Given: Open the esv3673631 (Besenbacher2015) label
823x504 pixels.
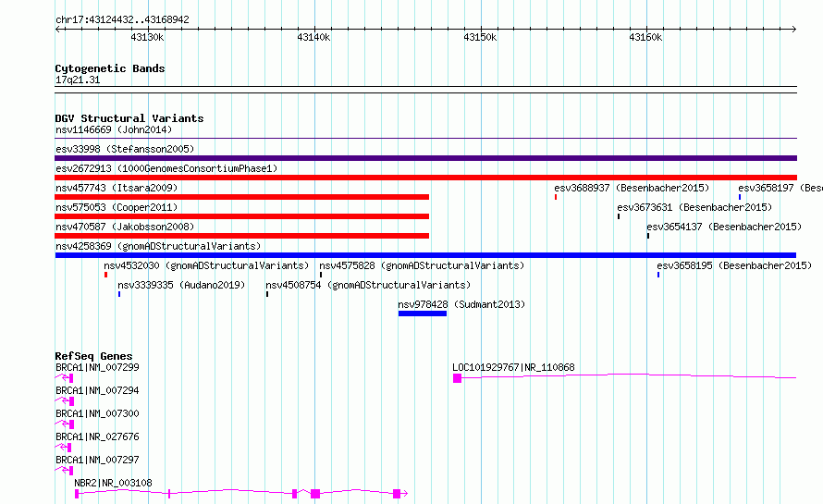Looking at the screenshot, I should pos(695,207).
